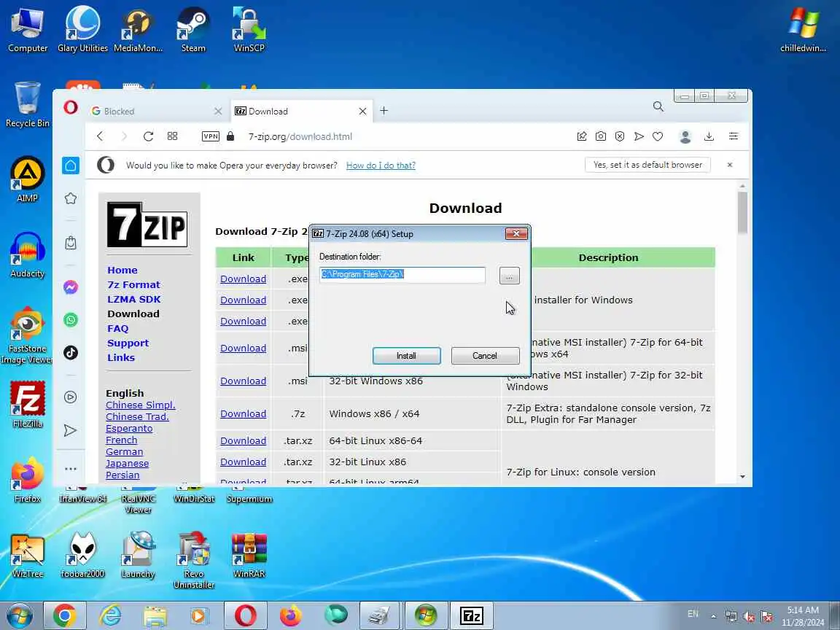Image resolution: width=840 pixels, height=630 pixels.
Task: Open FileZilla desktop shortcut
Action: coord(27,405)
